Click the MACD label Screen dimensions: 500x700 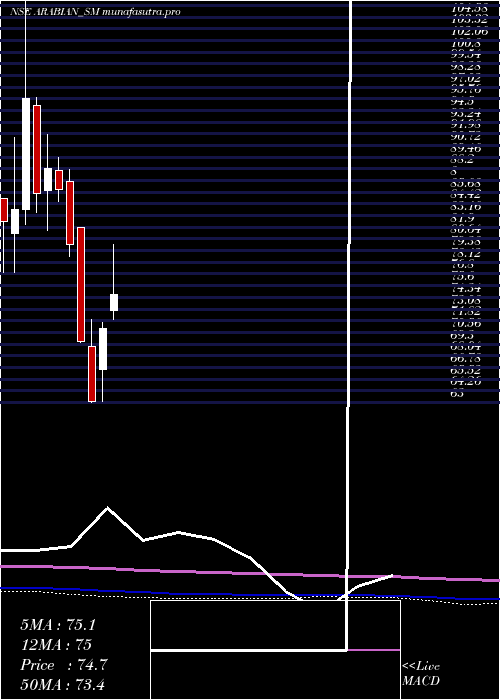[421, 681]
